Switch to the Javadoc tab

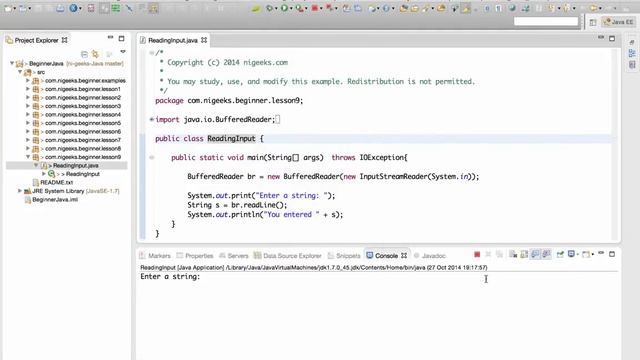433,256
